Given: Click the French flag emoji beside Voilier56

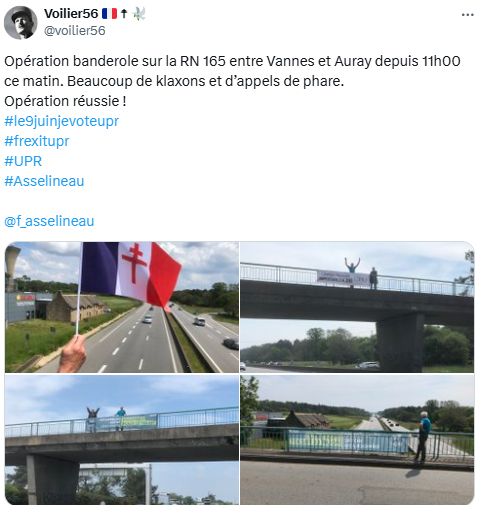Looking at the screenshot, I should 109,14.
